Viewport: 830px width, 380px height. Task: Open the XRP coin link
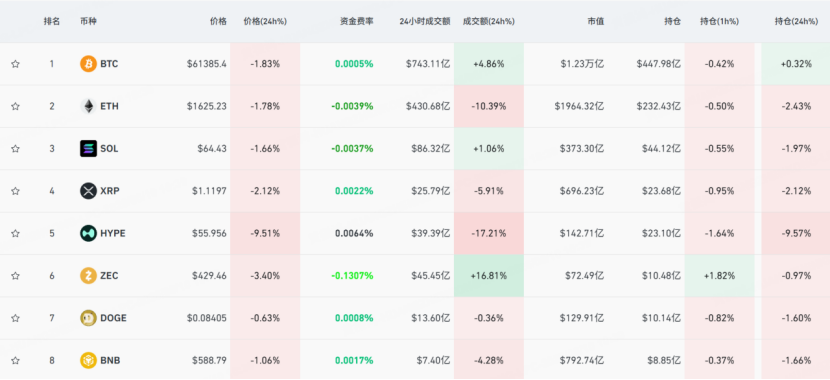110,191
